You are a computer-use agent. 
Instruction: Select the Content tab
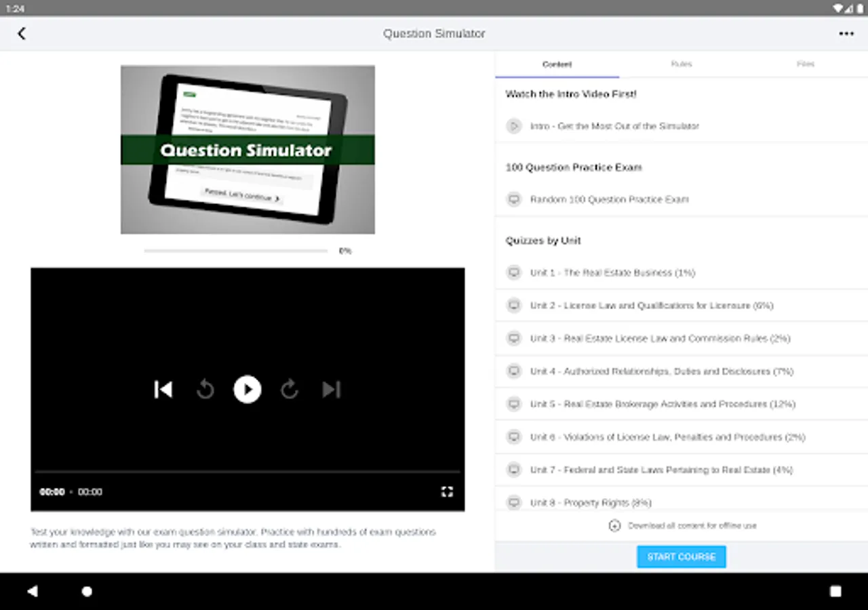[x=557, y=64]
